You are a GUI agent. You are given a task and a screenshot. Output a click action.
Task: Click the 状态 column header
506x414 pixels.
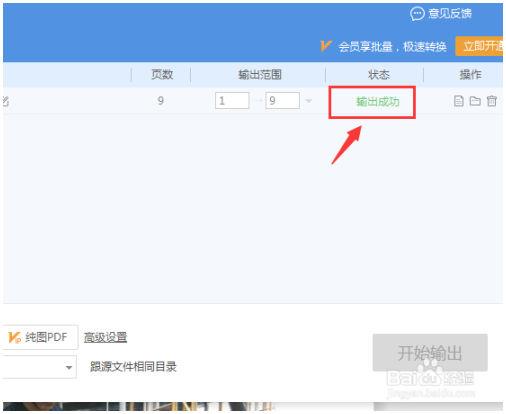point(378,74)
